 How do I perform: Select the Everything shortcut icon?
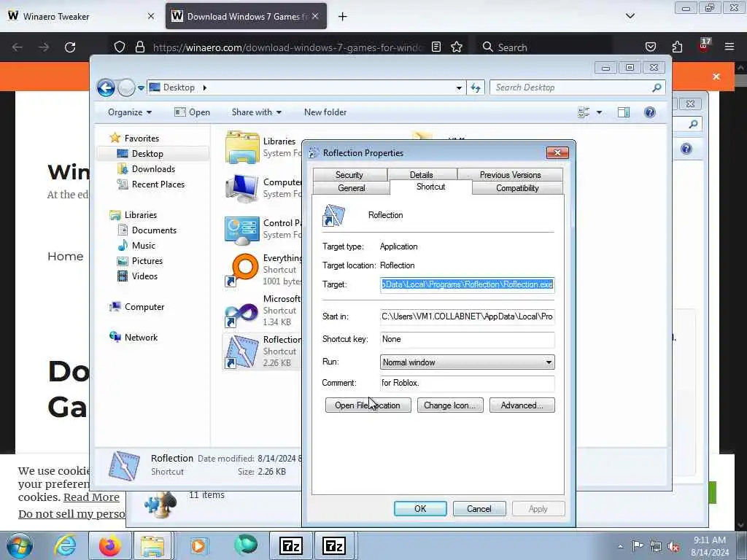point(242,270)
